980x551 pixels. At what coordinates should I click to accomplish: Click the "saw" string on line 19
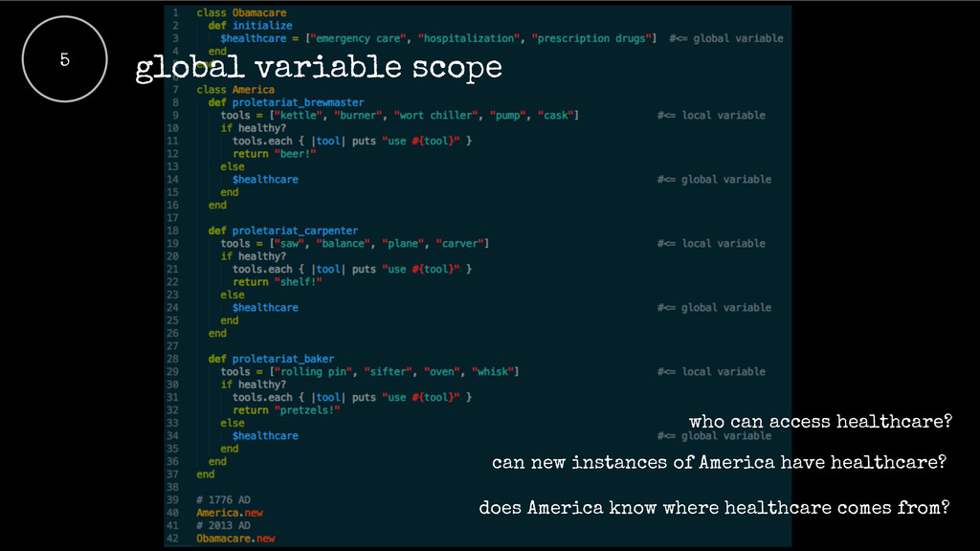(x=289, y=244)
